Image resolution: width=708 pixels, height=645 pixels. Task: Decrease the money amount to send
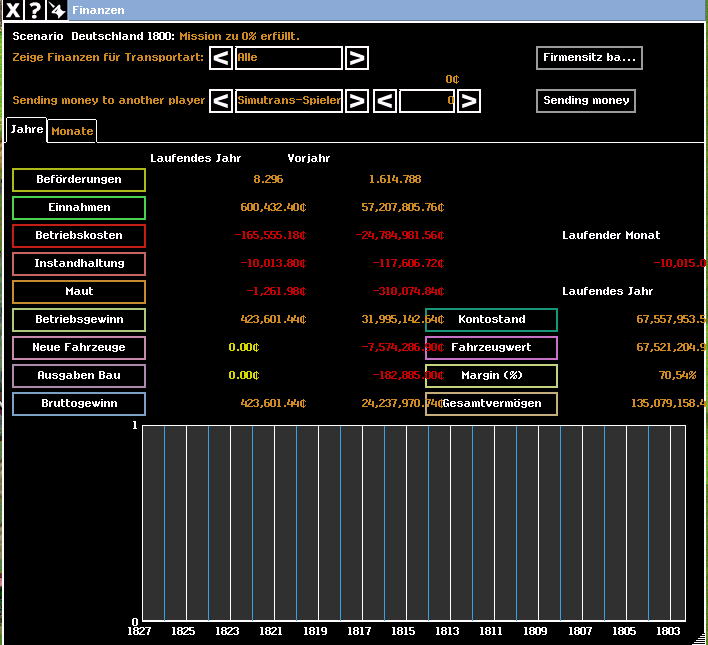(385, 101)
